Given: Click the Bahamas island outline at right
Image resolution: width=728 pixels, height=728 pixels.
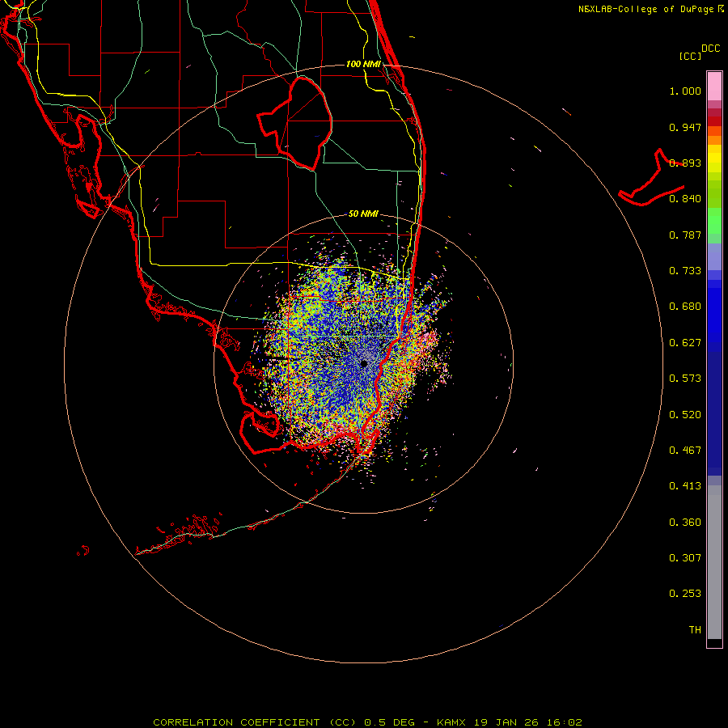Looking at the screenshot, I should click(x=652, y=178).
